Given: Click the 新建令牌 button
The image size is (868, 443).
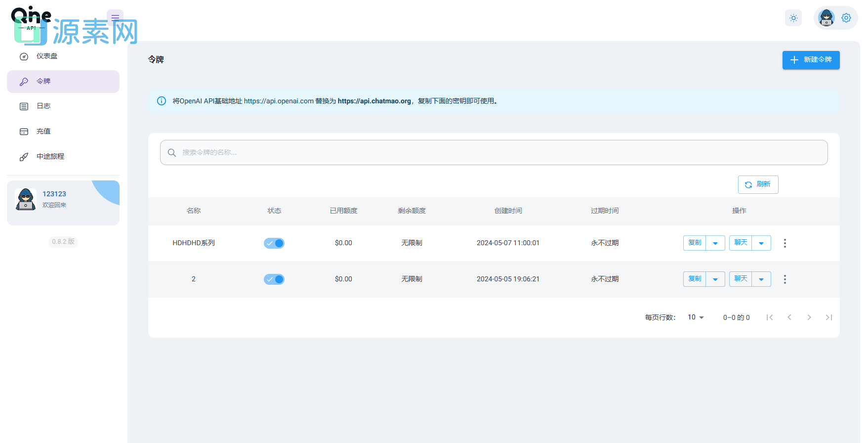Looking at the screenshot, I should (x=811, y=60).
